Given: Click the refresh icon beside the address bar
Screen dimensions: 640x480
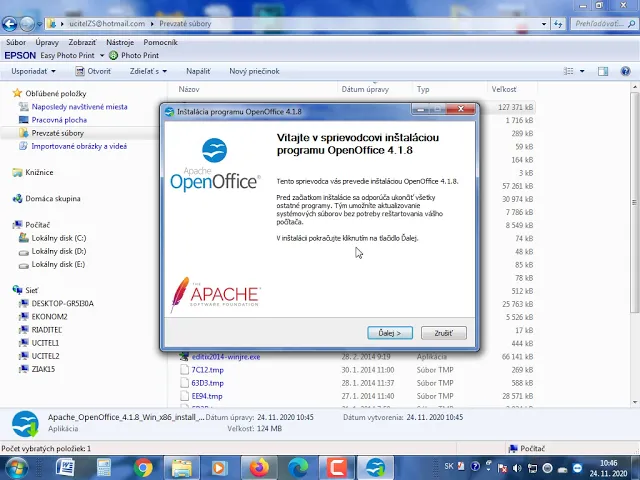Looking at the screenshot, I should click(558, 24).
